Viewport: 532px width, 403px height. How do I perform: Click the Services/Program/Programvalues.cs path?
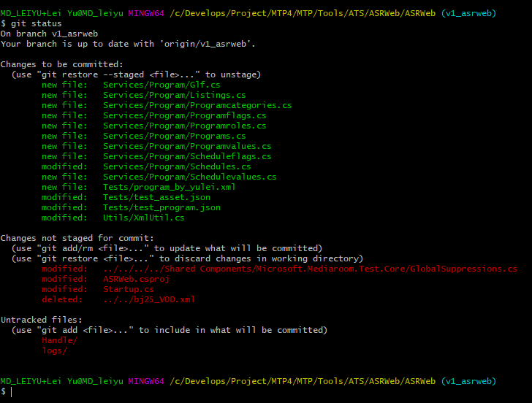click(x=187, y=146)
